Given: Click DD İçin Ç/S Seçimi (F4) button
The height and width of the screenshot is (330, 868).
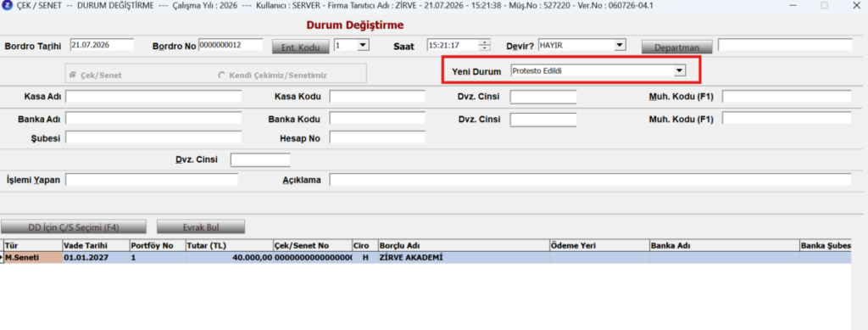Looking at the screenshot, I should pyautogui.click(x=74, y=227).
